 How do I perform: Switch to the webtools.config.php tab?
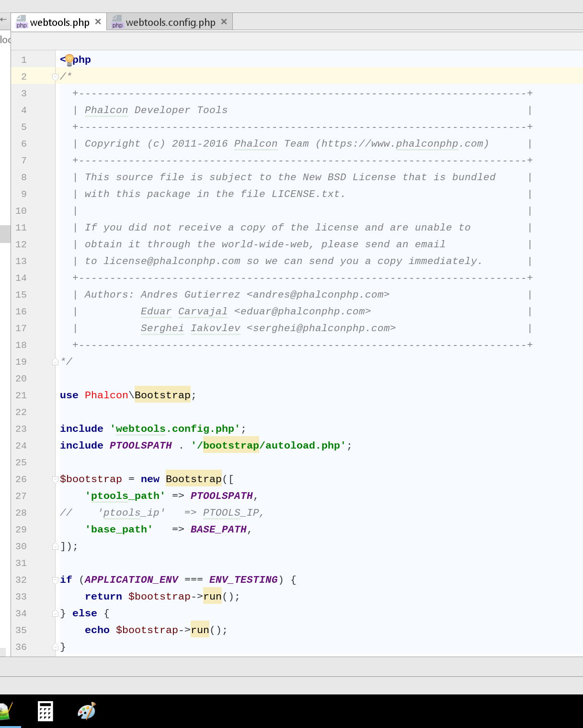[x=170, y=23]
